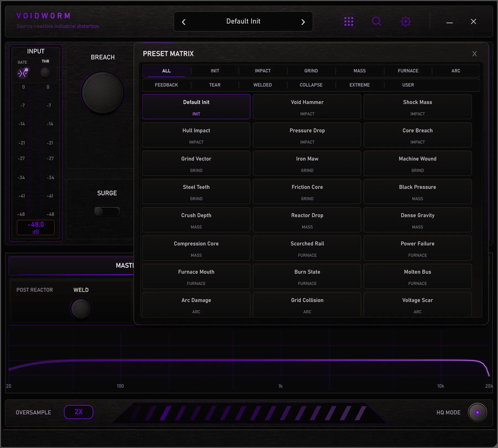Toggle the input GATE icon
Image resolution: width=498 pixels, height=448 pixels.
click(23, 73)
